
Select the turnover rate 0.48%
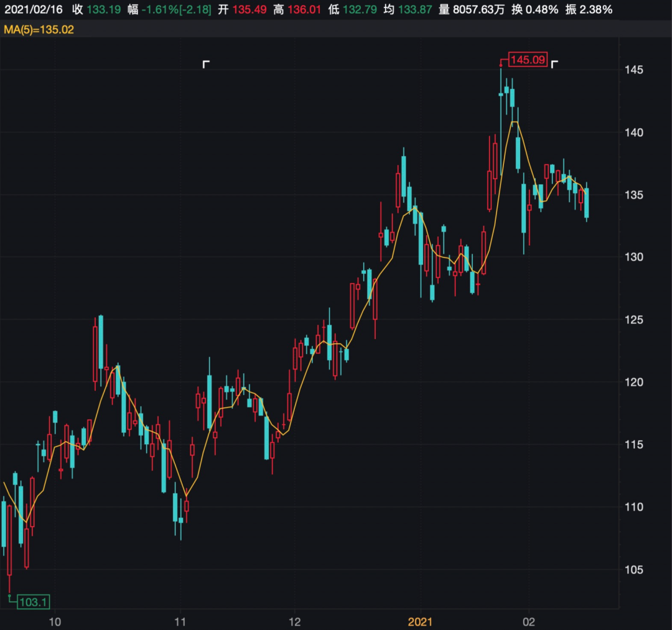[x=542, y=9]
